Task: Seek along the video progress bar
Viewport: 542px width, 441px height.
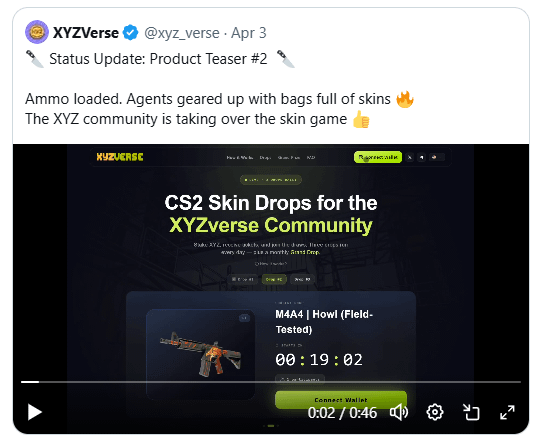Action: pos(271,382)
